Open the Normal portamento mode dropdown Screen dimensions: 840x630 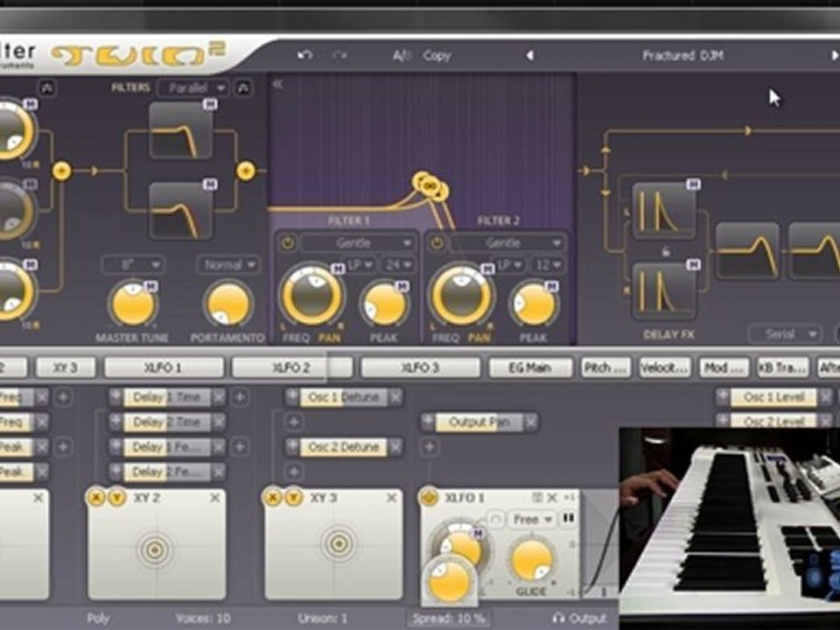click(228, 264)
